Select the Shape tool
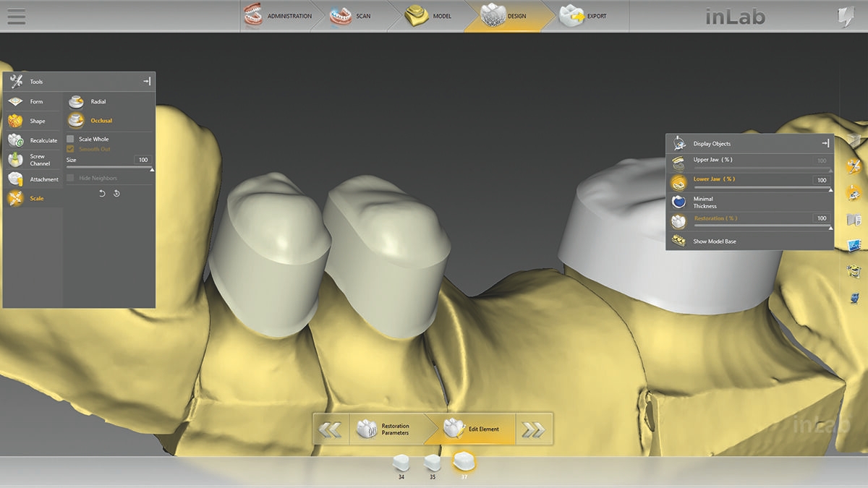The height and width of the screenshot is (488, 868). 33,121
